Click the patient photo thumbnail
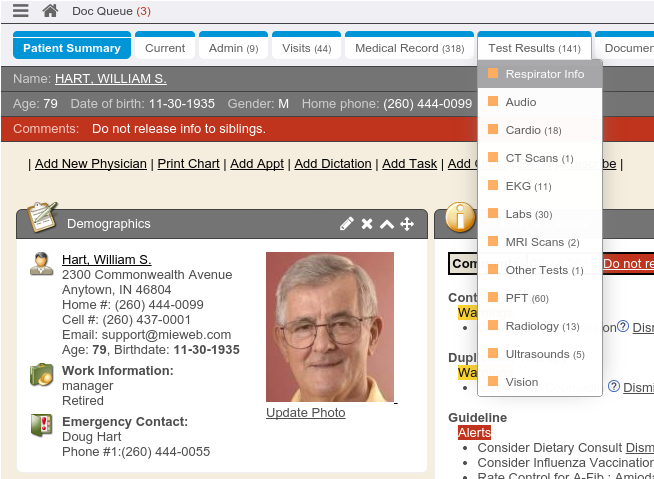This screenshot has height=479, width=654. click(x=330, y=327)
